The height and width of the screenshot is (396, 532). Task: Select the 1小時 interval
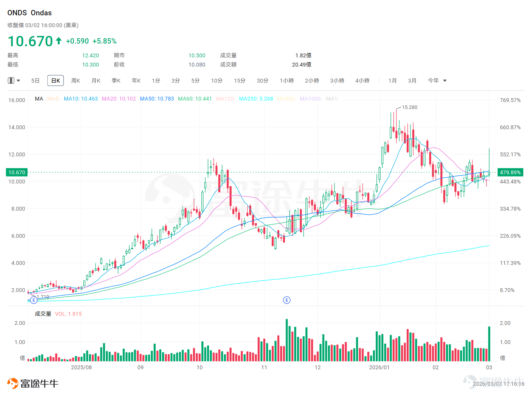tap(287, 81)
